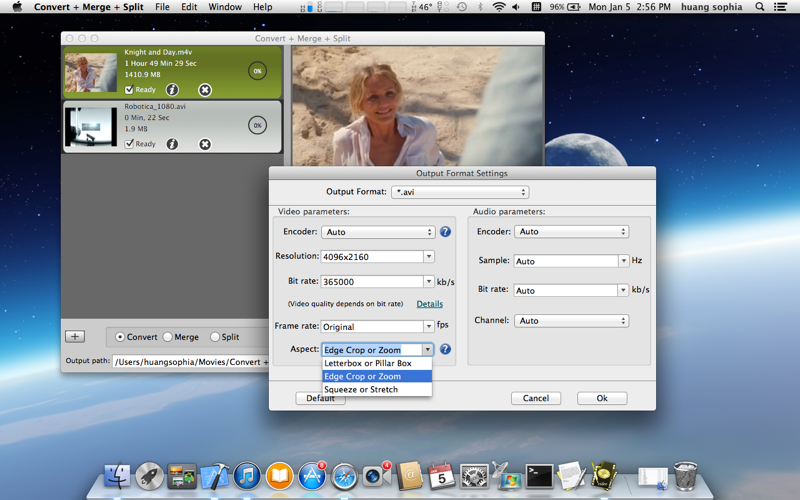Click the Output path text field

pos(191,362)
